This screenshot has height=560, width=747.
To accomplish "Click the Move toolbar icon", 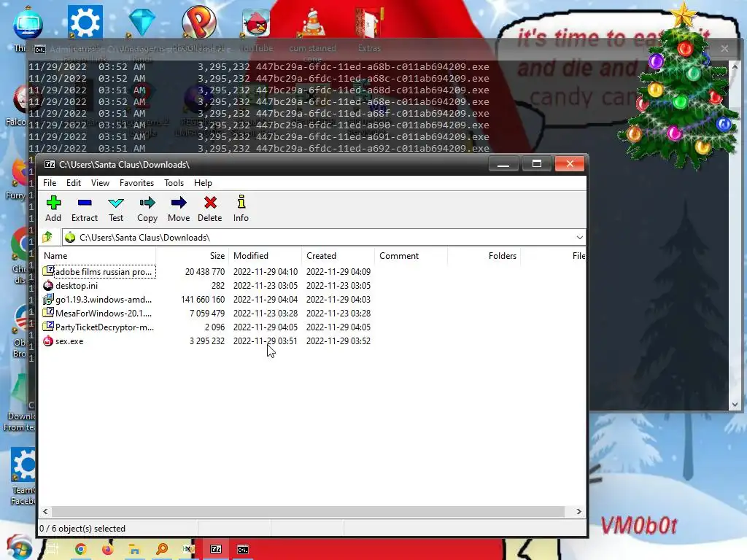I will tap(179, 203).
